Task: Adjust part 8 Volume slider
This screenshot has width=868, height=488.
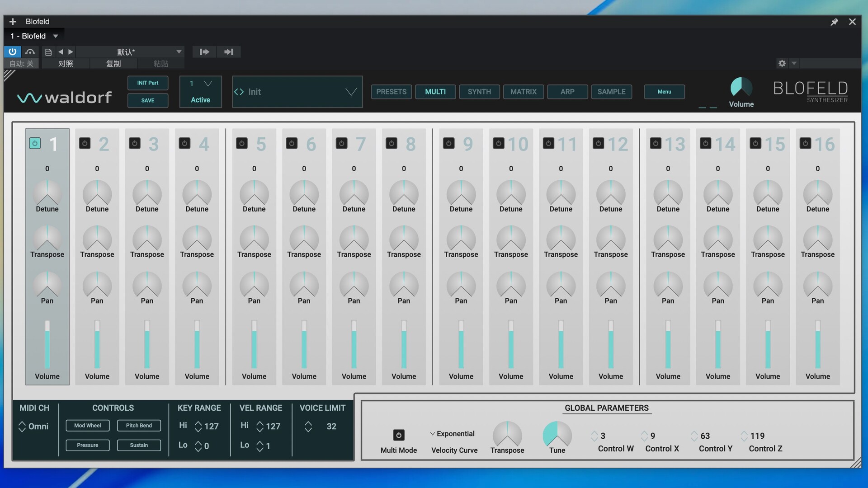Action: pyautogui.click(x=404, y=344)
